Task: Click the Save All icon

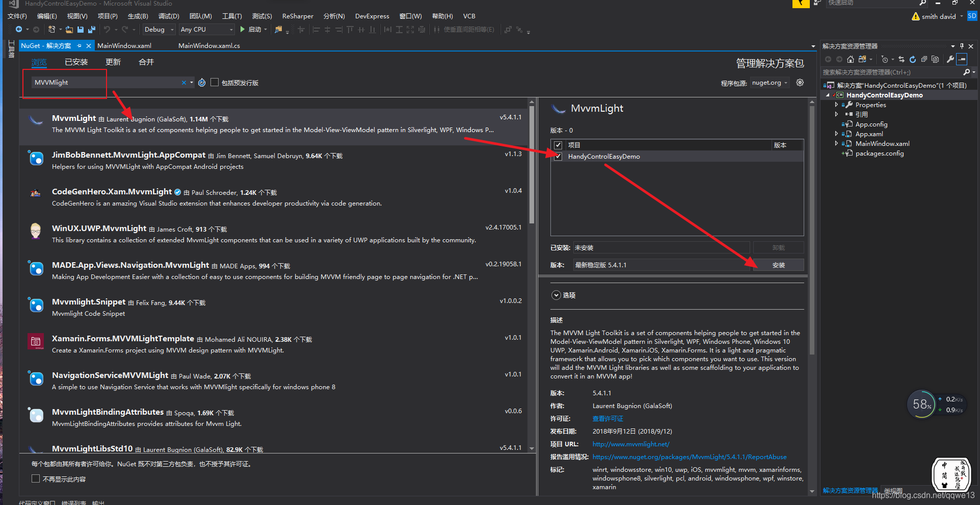Action: [x=92, y=30]
